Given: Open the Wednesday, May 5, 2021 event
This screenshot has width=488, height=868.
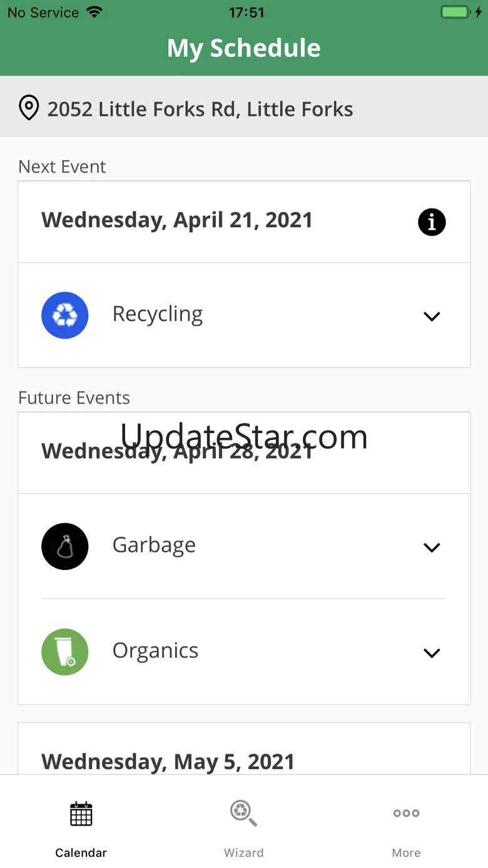Looking at the screenshot, I should 168,761.
